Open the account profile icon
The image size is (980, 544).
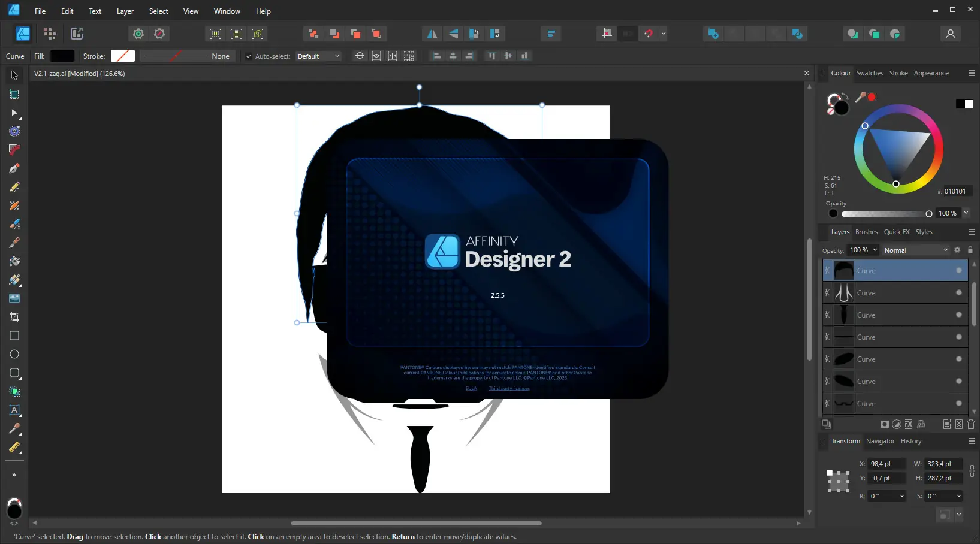click(950, 34)
